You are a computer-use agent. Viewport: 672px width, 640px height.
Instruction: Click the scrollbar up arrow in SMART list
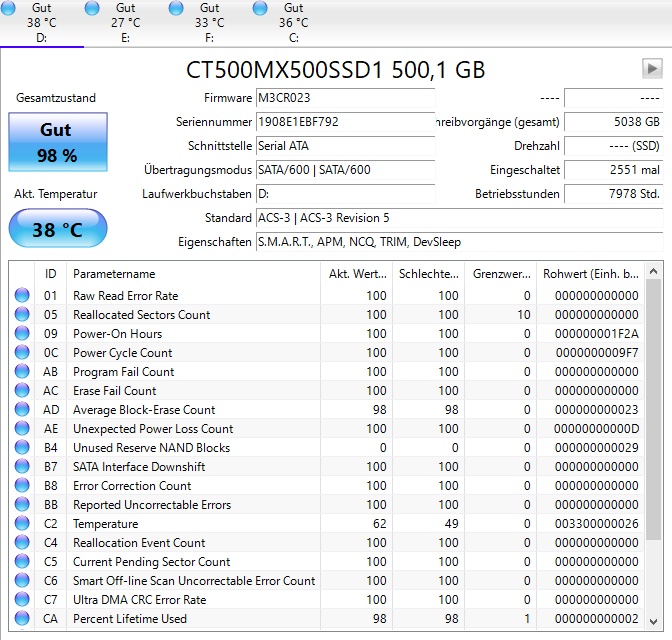654,271
